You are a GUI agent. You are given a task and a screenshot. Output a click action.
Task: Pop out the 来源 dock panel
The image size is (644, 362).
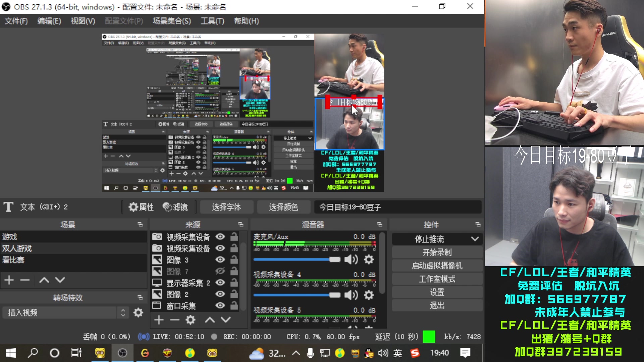pyautogui.click(x=241, y=225)
